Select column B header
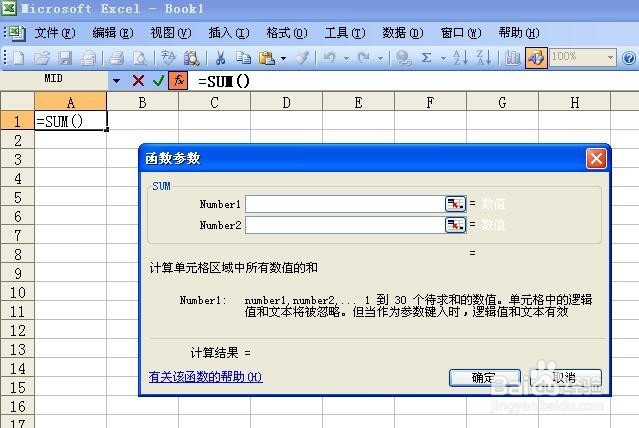This screenshot has width=639, height=428. tap(142, 102)
